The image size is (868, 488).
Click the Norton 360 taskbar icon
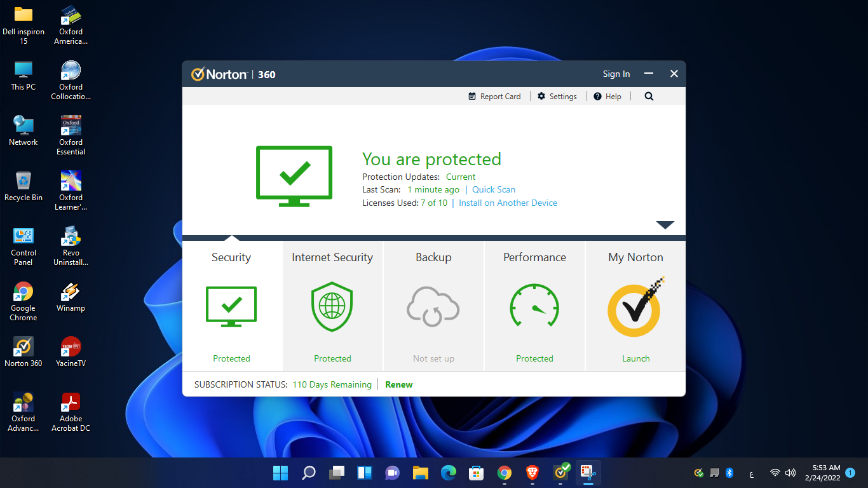560,473
